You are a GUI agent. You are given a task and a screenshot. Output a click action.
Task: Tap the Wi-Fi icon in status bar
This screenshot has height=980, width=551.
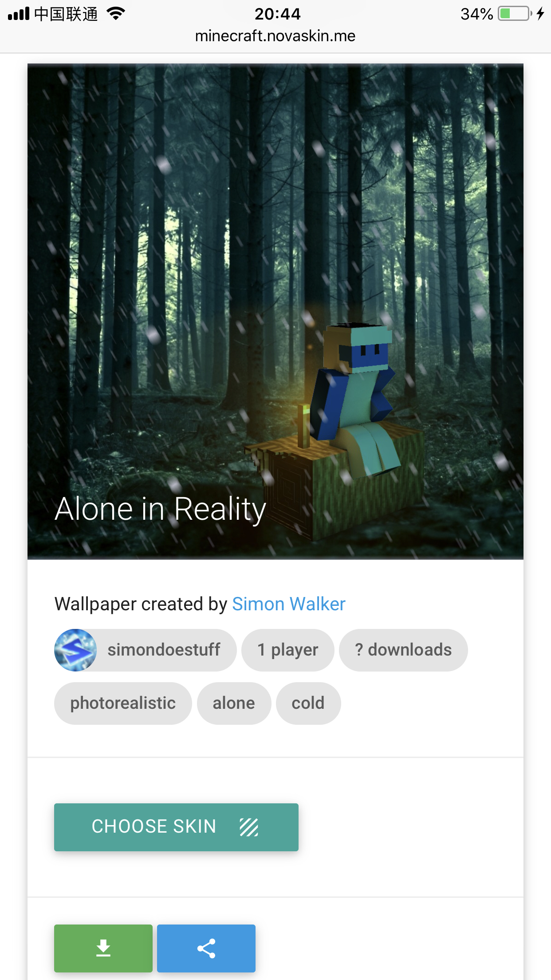coord(116,14)
